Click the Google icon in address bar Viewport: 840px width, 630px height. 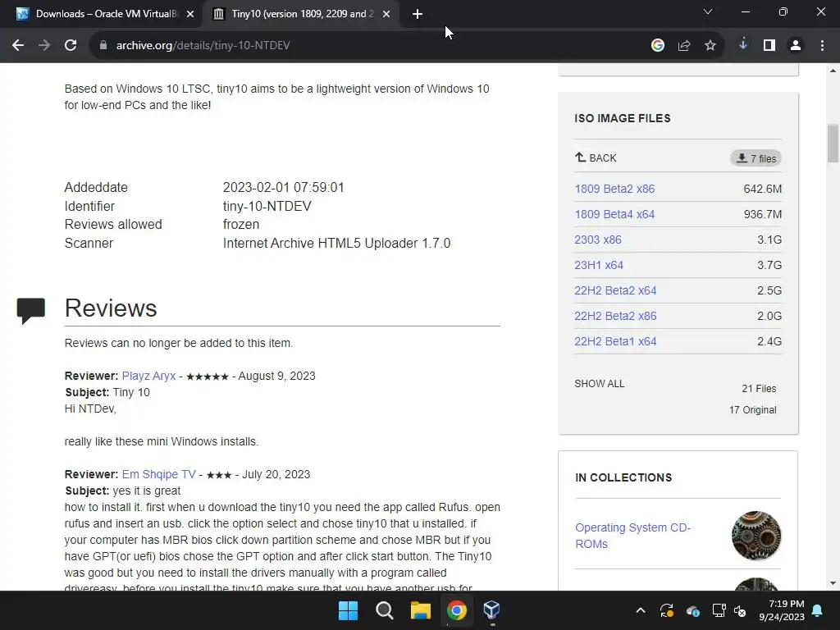pos(658,46)
